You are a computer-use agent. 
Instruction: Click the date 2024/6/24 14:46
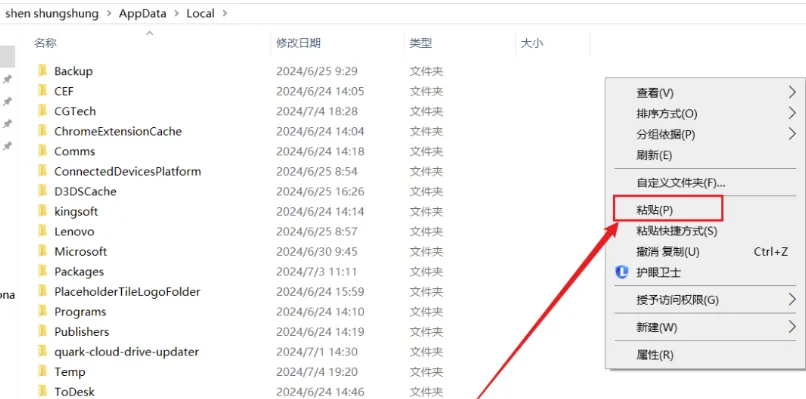[320, 392]
